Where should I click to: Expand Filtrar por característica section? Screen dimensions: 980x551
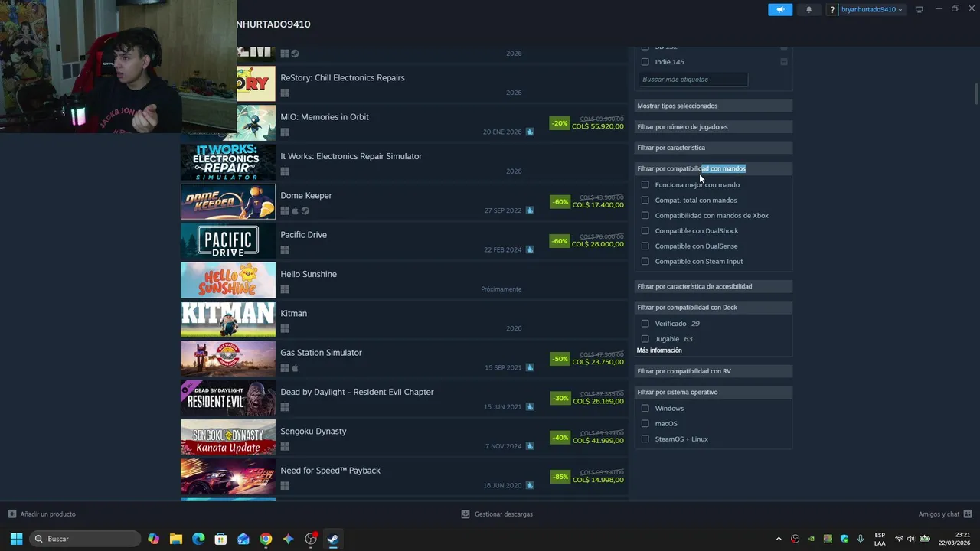click(x=714, y=147)
